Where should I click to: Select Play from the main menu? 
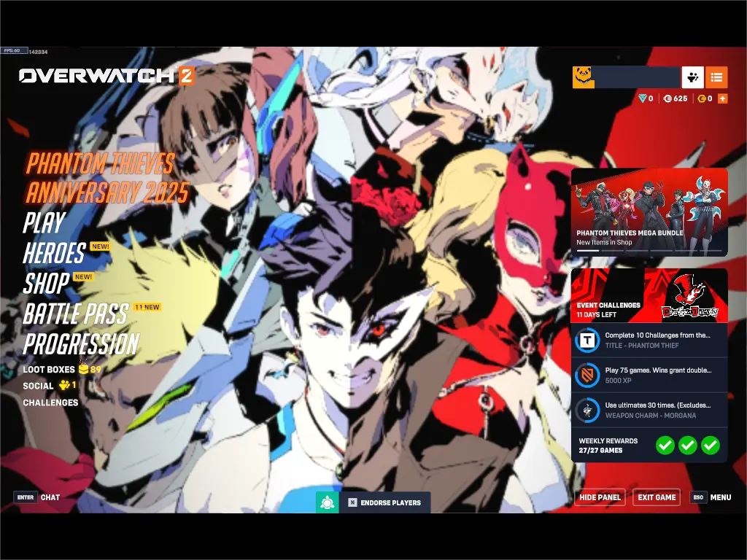[x=44, y=222]
